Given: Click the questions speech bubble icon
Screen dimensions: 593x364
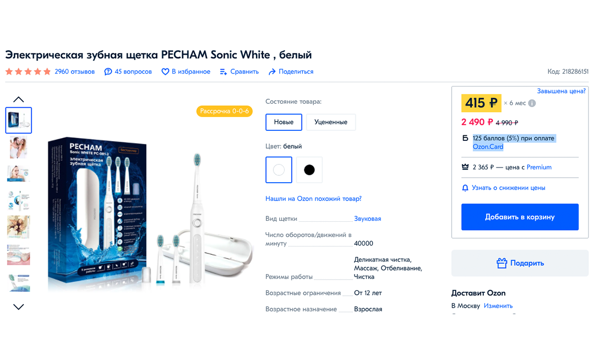Looking at the screenshot, I should 108,72.
